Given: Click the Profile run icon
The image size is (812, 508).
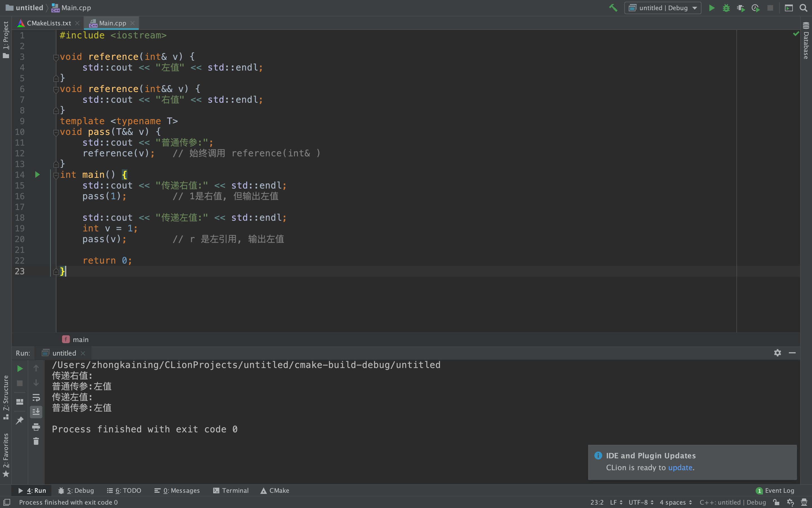Looking at the screenshot, I should (x=756, y=8).
